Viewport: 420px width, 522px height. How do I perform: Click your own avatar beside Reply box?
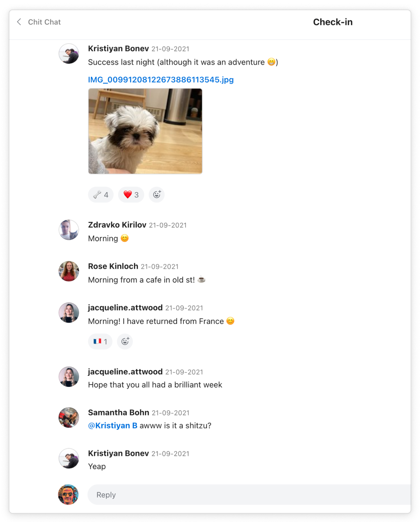68,495
